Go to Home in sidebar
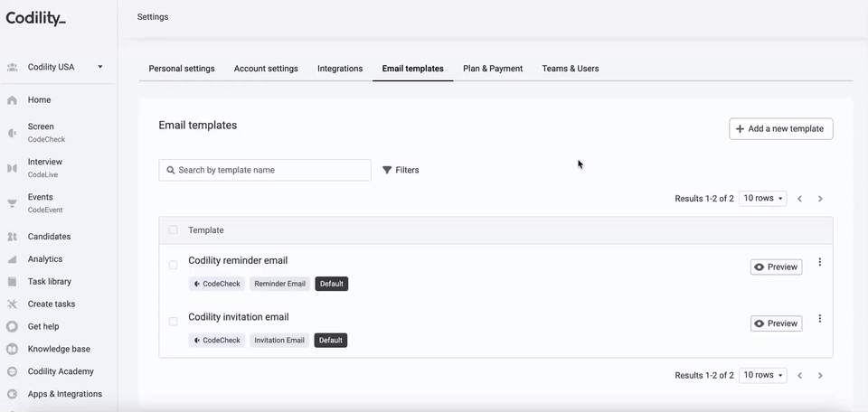Image resolution: width=868 pixels, height=412 pixels. pos(39,100)
